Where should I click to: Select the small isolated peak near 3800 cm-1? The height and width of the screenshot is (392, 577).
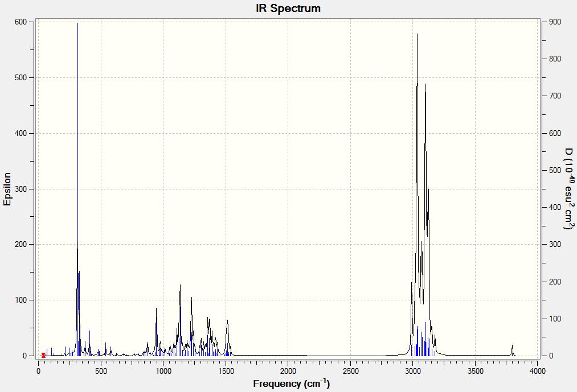pos(512,350)
